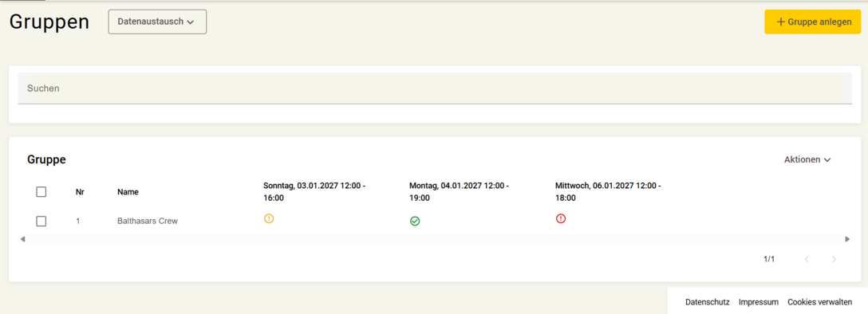Click the Sonntag, 03.01.2027 column header

314,192
